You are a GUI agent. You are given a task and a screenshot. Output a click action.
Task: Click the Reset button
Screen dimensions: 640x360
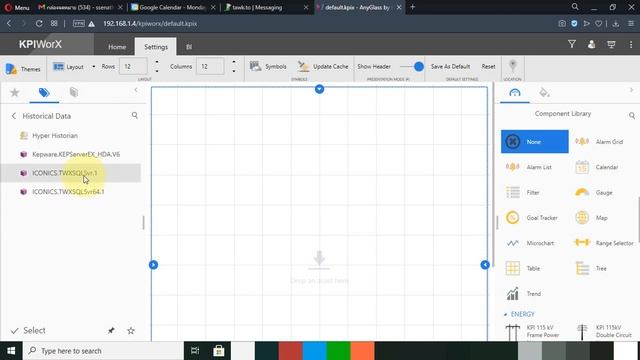click(x=488, y=66)
